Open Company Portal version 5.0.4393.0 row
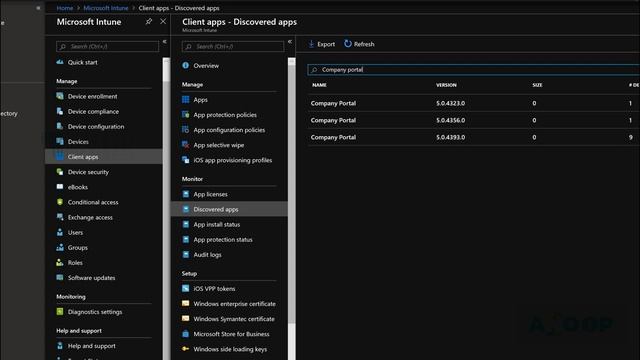Image resolution: width=640 pixels, height=360 pixels. coord(473,137)
